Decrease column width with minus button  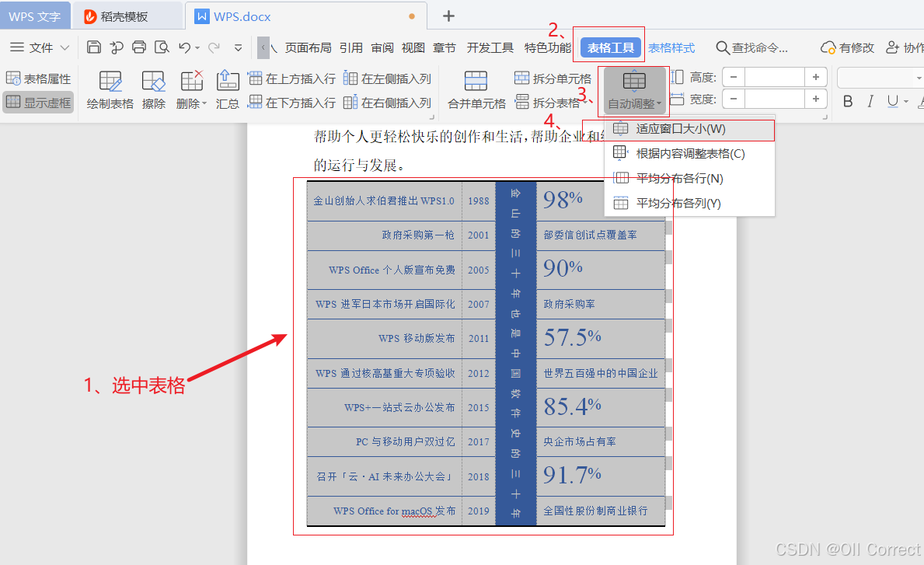pyautogui.click(x=734, y=99)
